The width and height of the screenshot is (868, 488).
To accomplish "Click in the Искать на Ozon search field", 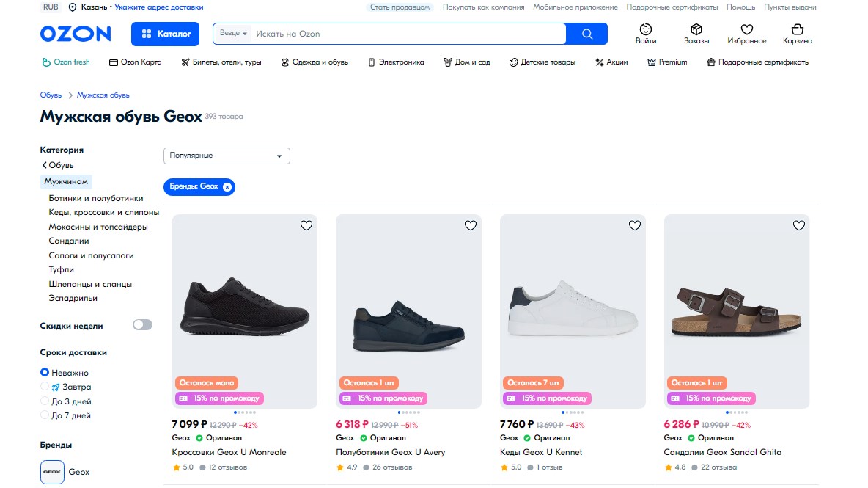I will coord(408,34).
